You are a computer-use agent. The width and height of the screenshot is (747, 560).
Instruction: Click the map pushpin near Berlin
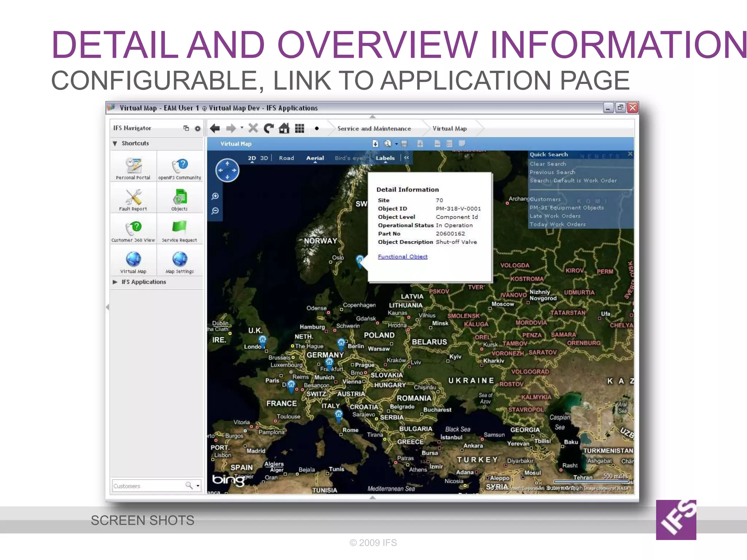[x=341, y=343]
